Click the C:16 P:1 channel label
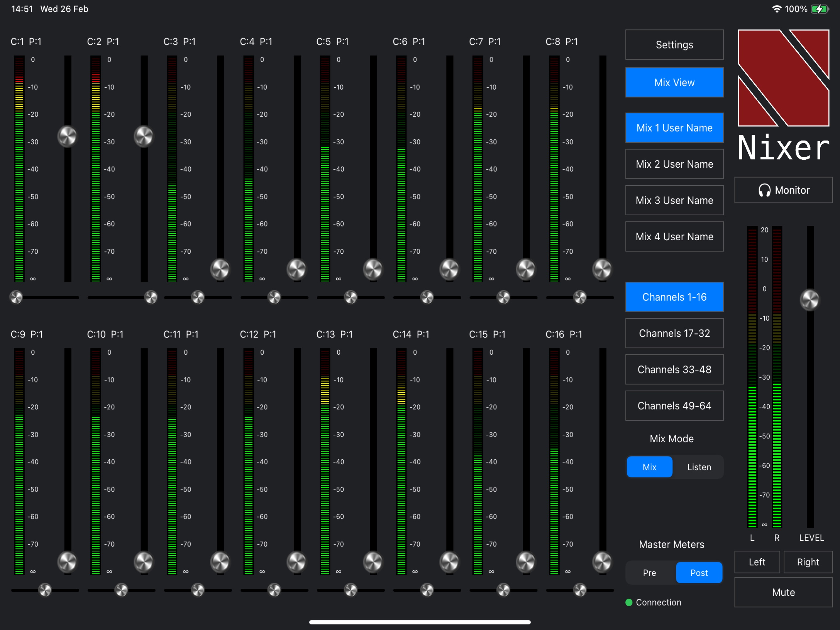The height and width of the screenshot is (630, 840). (x=564, y=334)
